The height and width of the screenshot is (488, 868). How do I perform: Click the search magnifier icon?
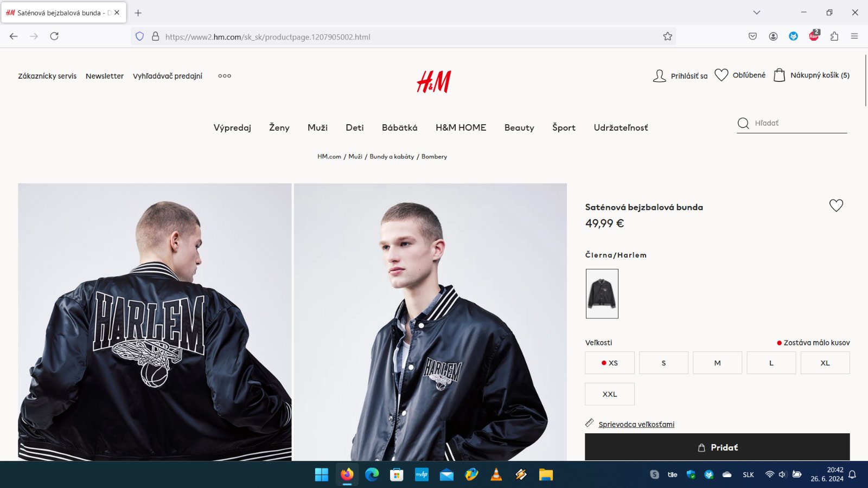(x=743, y=123)
